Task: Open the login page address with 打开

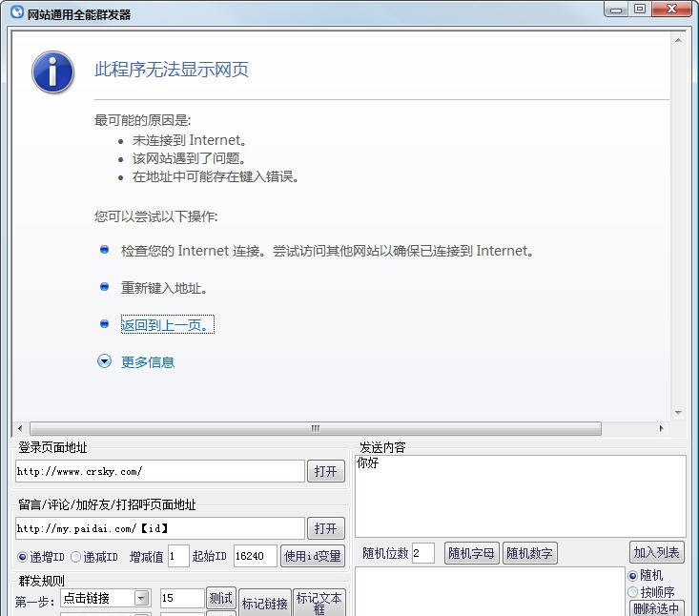Action: click(x=326, y=471)
